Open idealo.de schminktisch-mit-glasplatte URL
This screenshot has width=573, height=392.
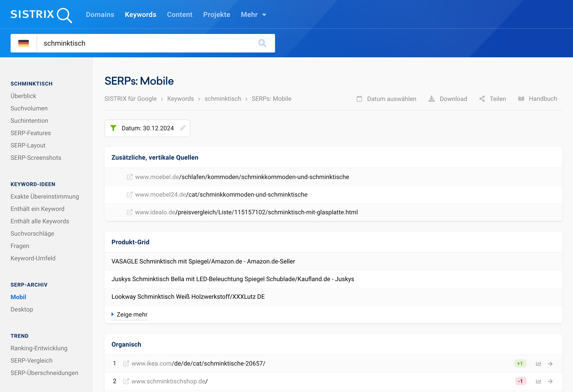point(246,212)
